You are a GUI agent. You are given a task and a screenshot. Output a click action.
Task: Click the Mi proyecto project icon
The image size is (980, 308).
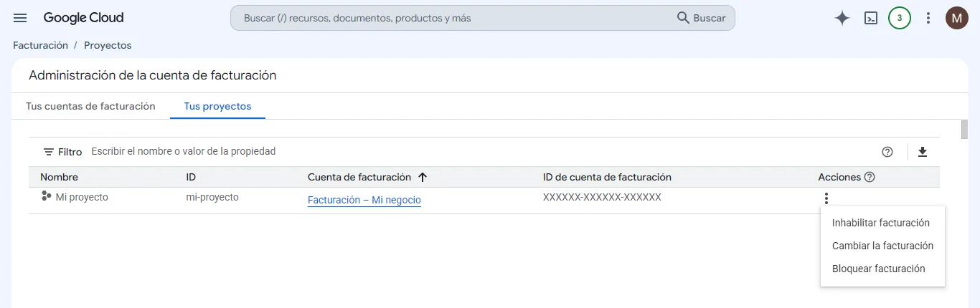[47, 196]
